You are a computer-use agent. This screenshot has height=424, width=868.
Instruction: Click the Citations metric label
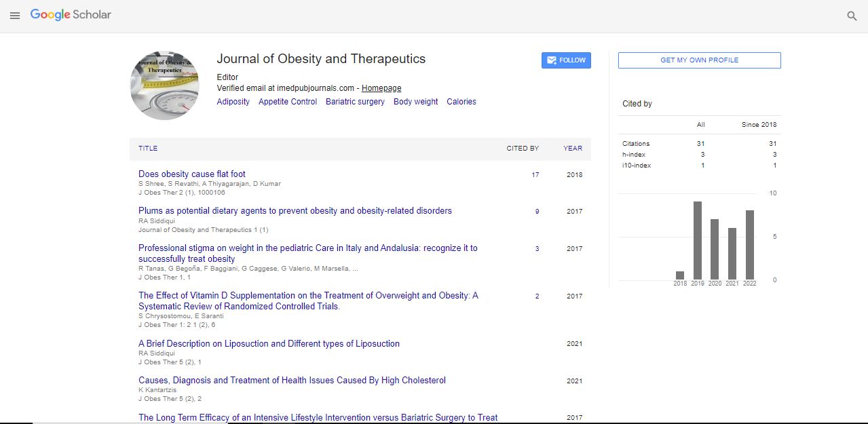point(636,144)
